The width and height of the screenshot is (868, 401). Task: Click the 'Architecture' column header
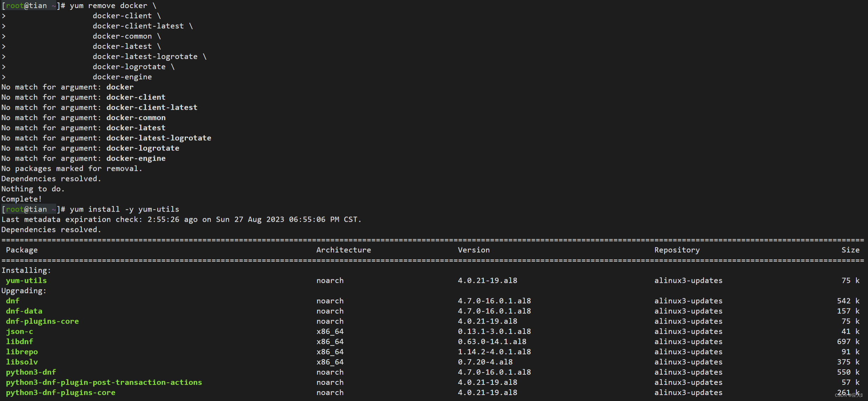click(344, 250)
